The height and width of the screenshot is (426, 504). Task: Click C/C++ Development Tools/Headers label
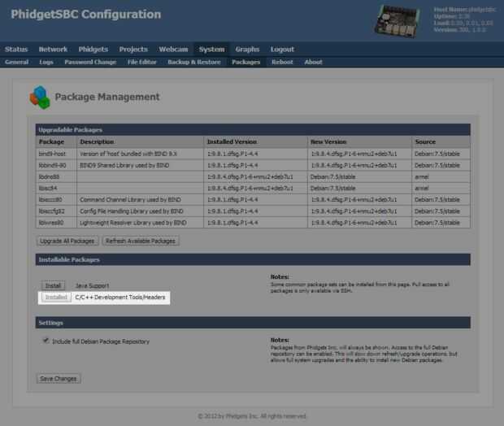tap(119, 297)
